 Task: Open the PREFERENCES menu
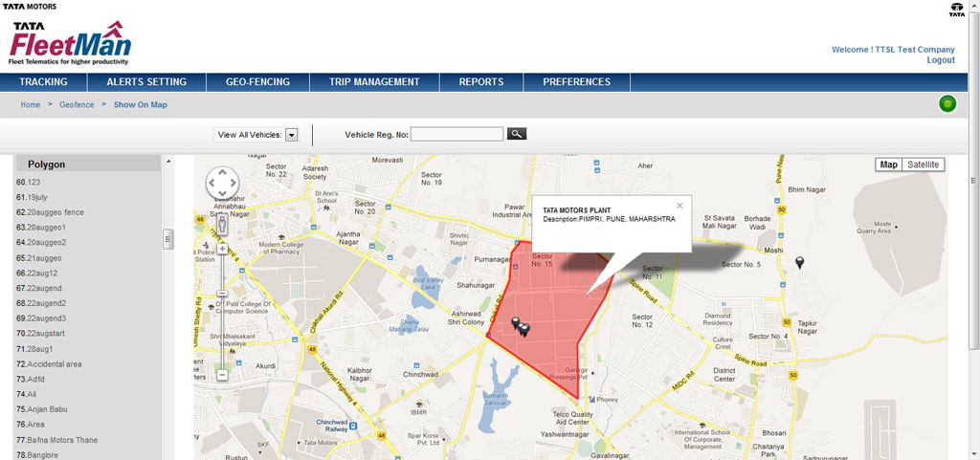tap(576, 81)
